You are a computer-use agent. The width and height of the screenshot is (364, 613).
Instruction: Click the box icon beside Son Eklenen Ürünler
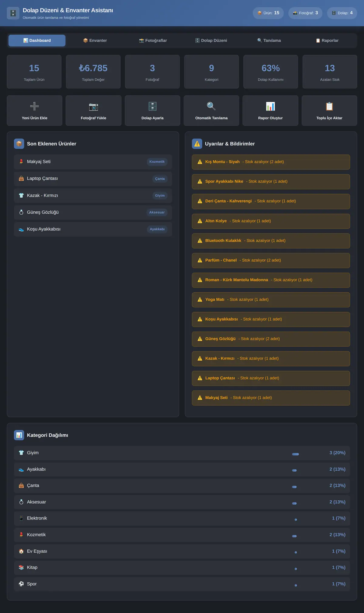click(x=19, y=144)
